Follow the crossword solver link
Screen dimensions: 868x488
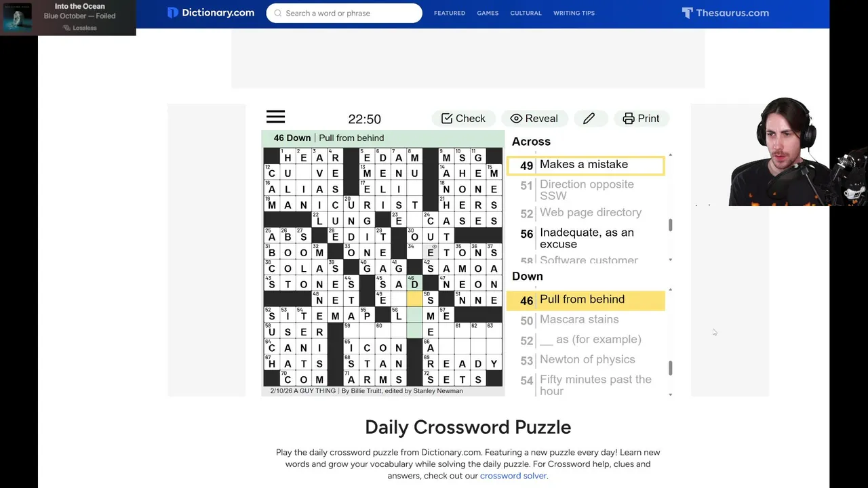click(513, 476)
